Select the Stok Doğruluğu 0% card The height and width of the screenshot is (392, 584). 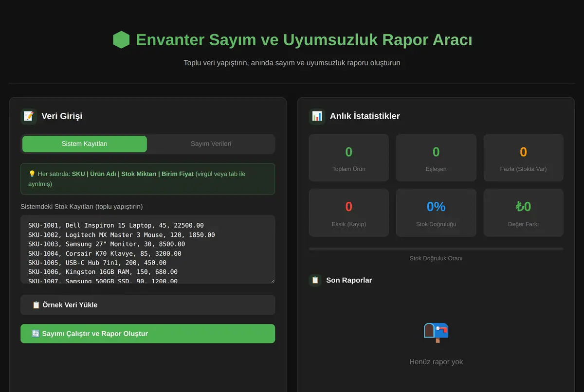click(436, 213)
